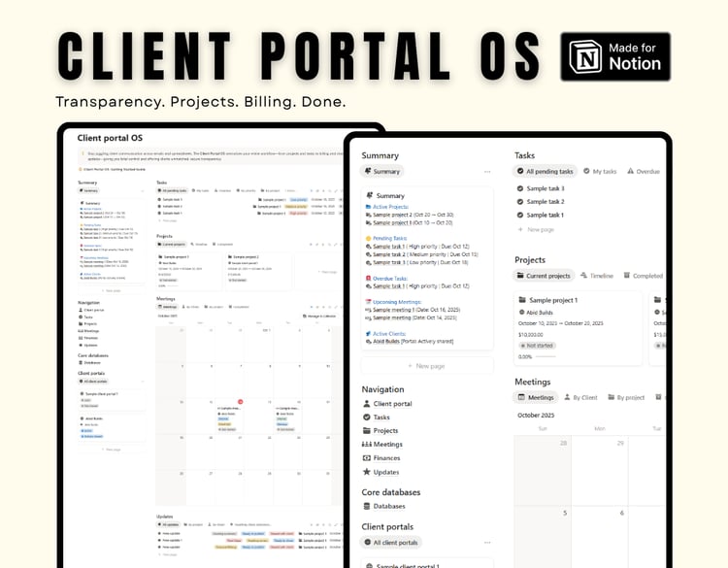Viewport: 728px width, 568px height.
Task: Switch to the All pending tasks tab
Action: click(546, 172)
